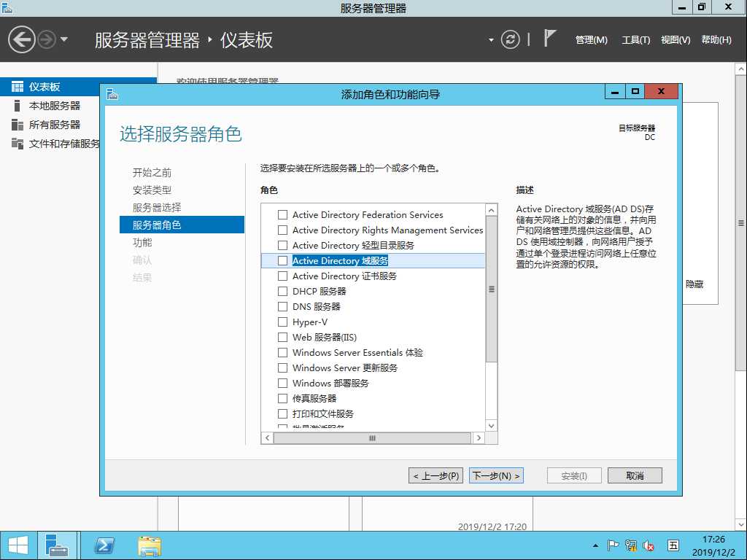This screenshot has height=560, width=747.
Task: Check Windows Server Essentials 体验 role
Action: coord(282,352)
